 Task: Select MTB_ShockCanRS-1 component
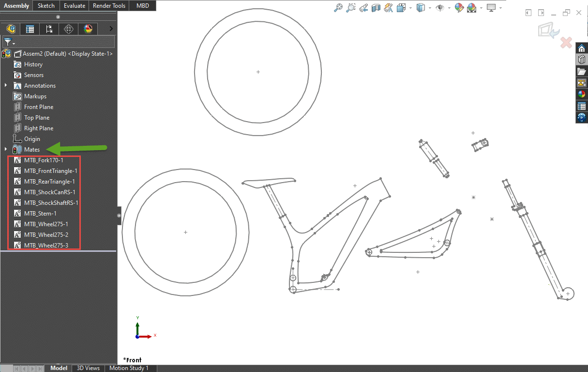click(x=49, y=192)
